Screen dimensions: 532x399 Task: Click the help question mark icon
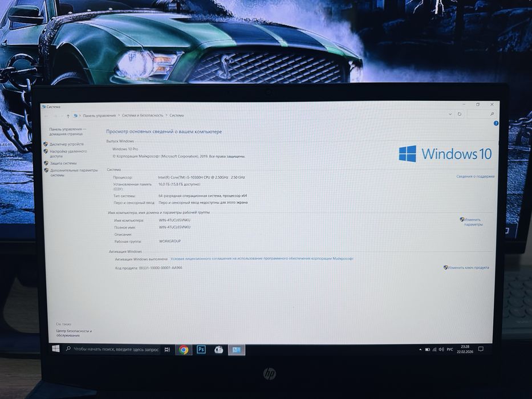(x=496, y=123)
